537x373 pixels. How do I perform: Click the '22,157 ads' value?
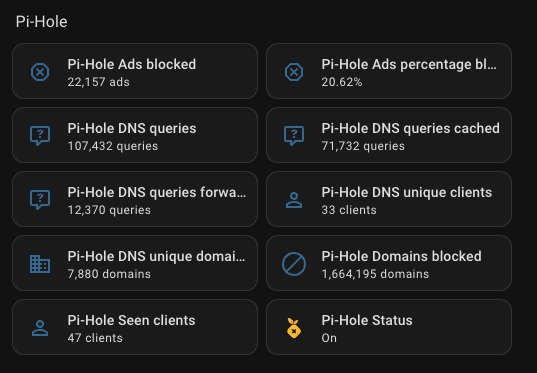99,82
